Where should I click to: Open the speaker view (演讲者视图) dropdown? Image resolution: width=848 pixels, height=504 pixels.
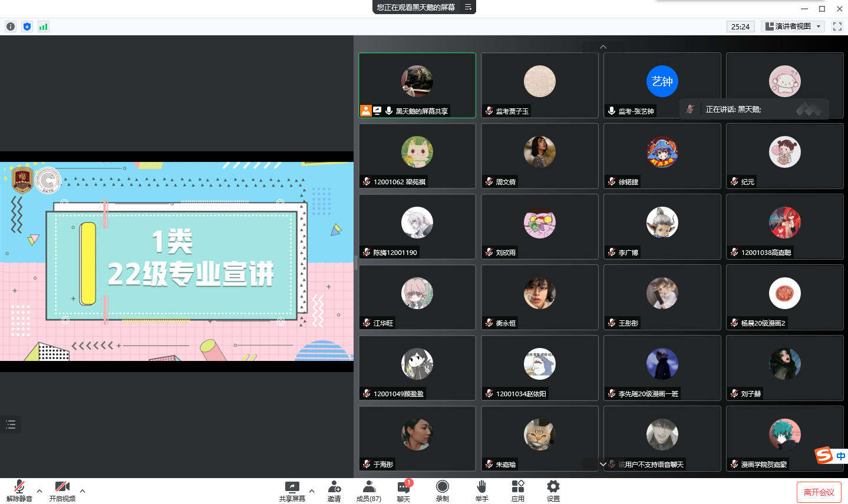793,26
